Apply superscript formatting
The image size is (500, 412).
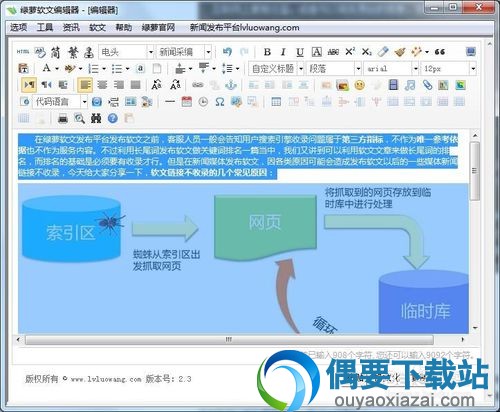[x=350, y=52]
